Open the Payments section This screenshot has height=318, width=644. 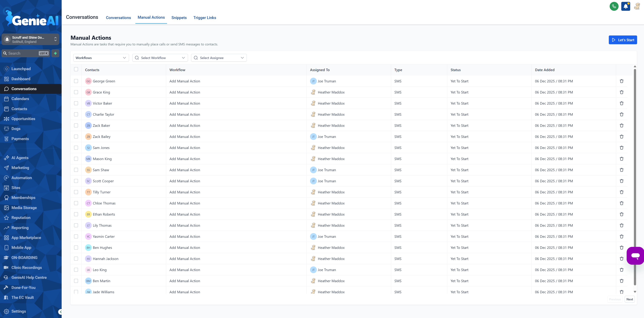[20, 139]
